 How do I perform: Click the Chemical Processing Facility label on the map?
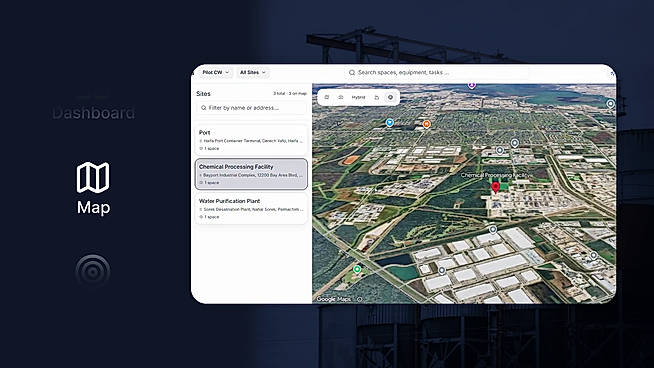[494, 175]
